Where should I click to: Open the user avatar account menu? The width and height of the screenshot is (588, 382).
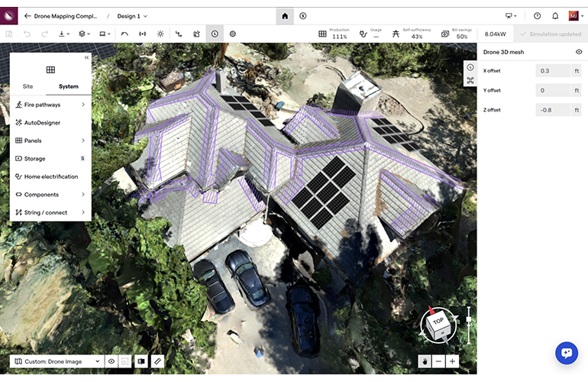[576, 16]
